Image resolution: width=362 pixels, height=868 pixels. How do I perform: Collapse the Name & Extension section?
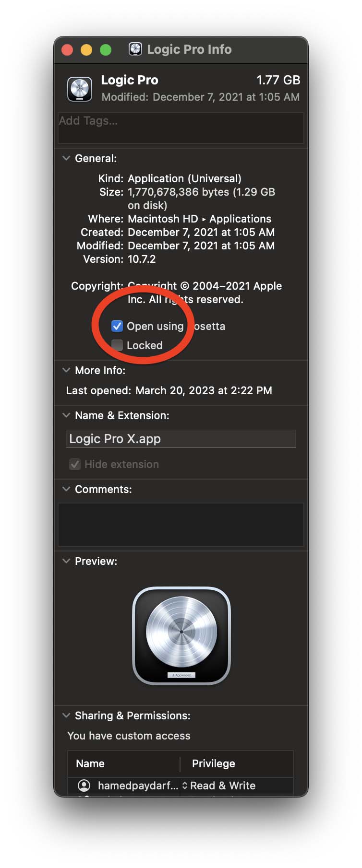tap(66, 415)
